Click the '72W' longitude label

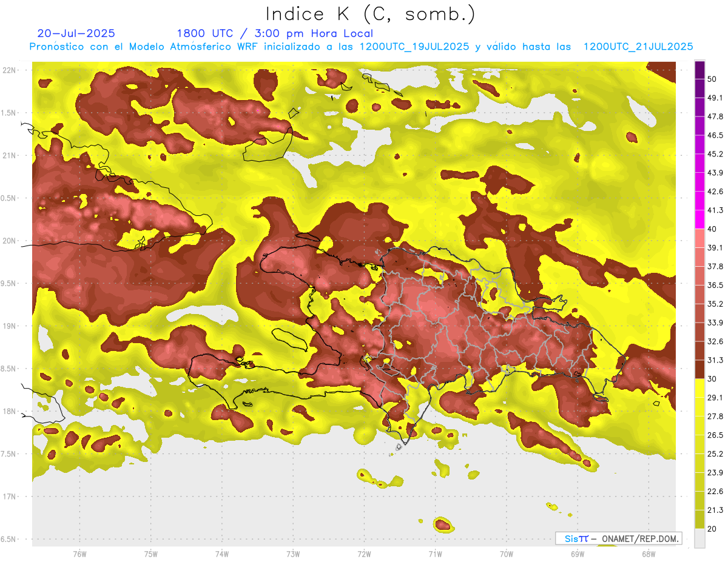coord(364,554)
